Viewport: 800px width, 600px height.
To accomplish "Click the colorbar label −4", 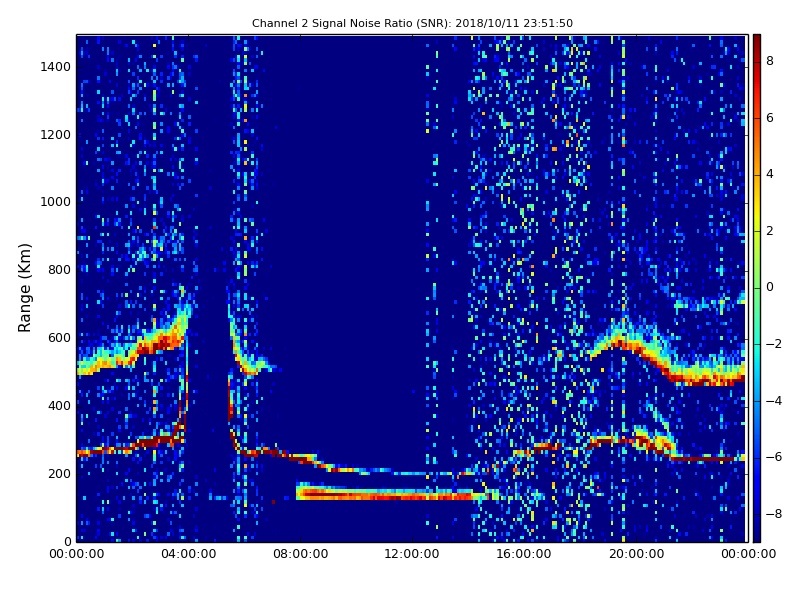I will pyautogui.click(x=774, y=401).
